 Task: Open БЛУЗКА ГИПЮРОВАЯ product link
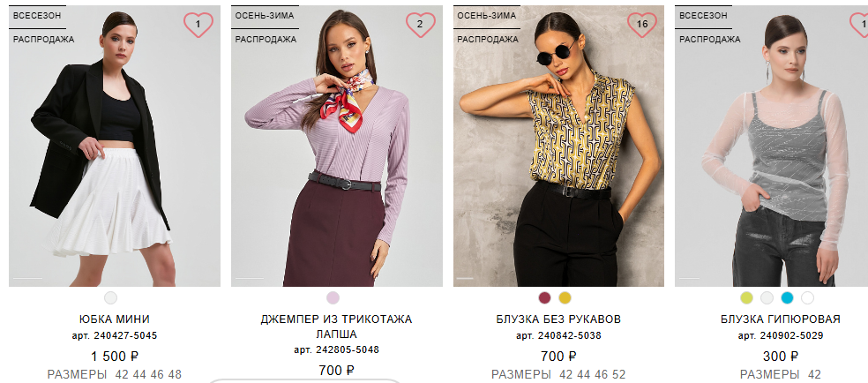781,319
